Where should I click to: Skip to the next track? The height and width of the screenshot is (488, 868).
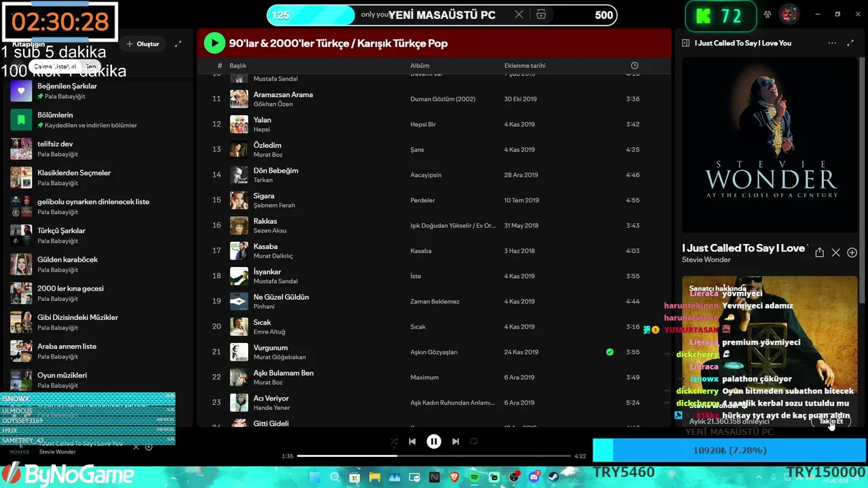coord(456,442)
